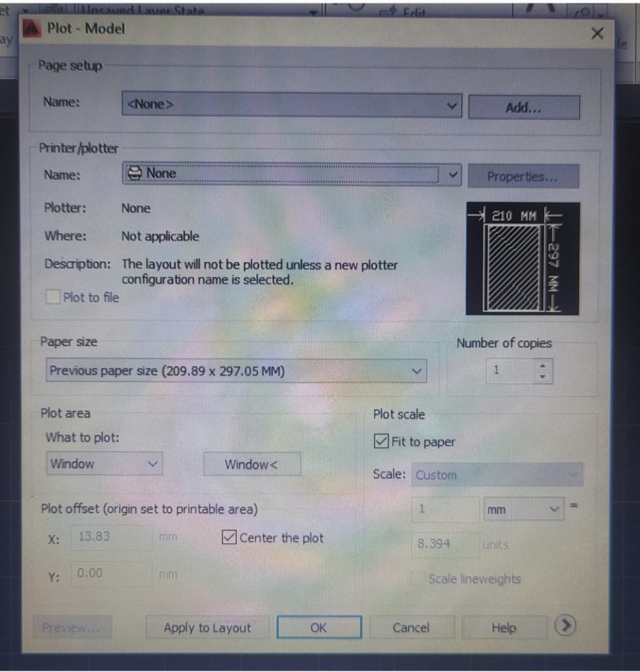Open Help for the Plot dialog
Screen dimensions: 640x672
point(504,628)
